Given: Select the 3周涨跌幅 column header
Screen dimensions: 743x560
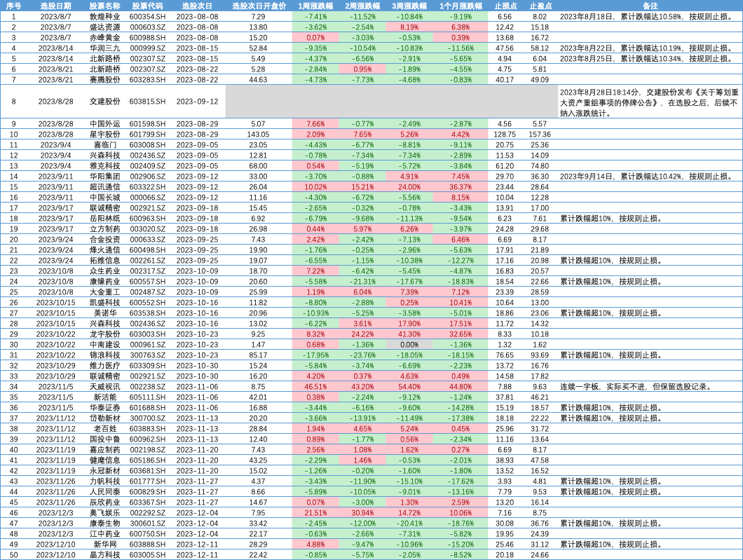Looking at the screenshot, I should 409,6.
